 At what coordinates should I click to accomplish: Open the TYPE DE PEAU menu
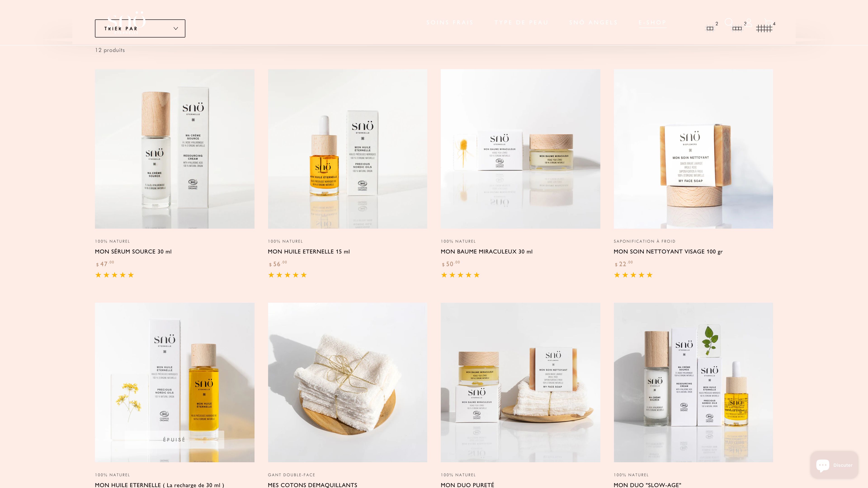[x=521, y=23]
